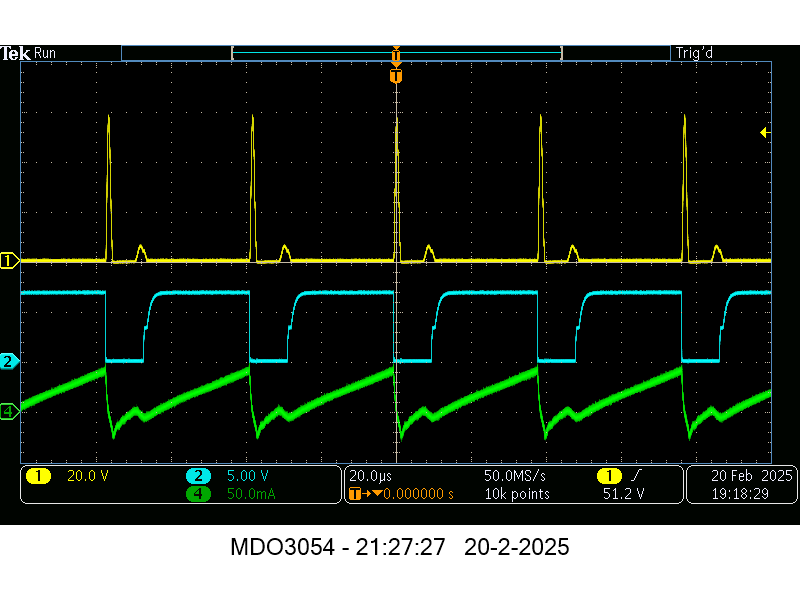Click the 10k points record length readout
800x600 pixels.
click(x=517, y=493)
